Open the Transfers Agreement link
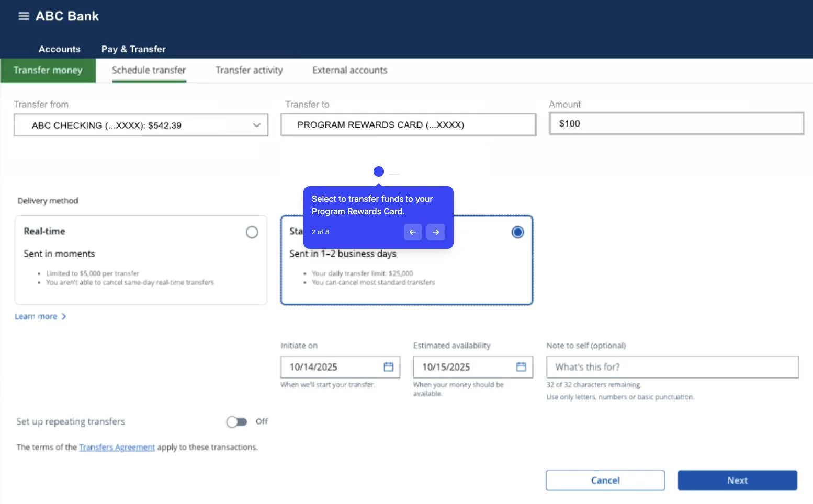 117,448
